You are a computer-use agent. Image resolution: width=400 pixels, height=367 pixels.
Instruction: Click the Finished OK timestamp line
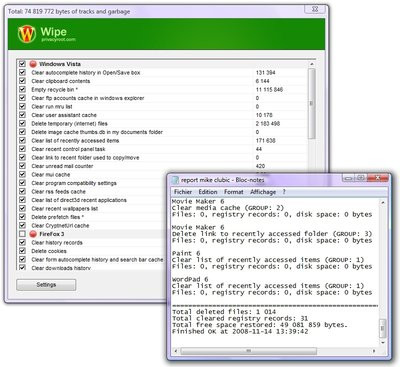[x=240, y=331]
